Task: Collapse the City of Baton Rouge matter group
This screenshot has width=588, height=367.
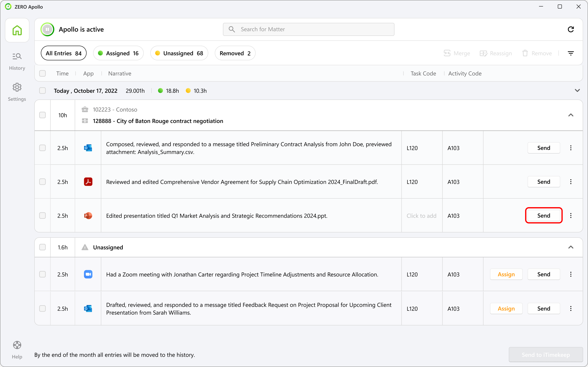Action: click(x=571, y=115)
